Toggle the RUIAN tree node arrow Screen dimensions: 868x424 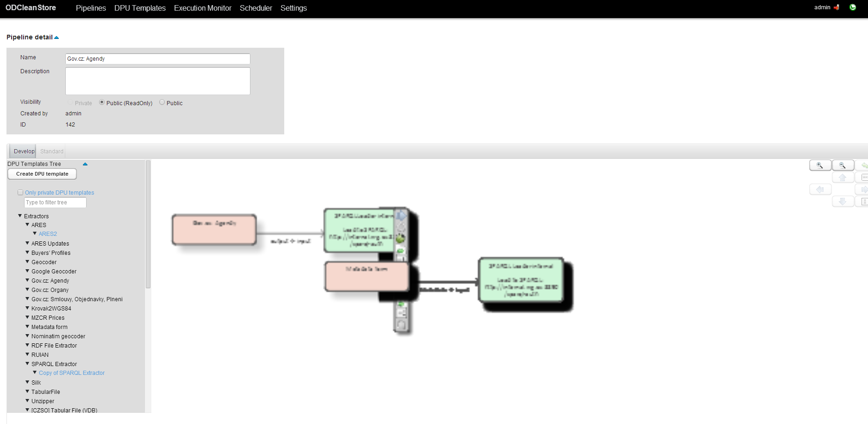pos(27,354)
